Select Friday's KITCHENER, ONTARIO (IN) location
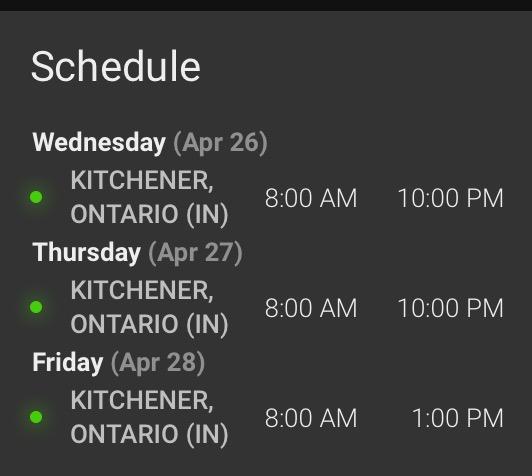Viewport: 532px width, 476px height. (149, 417)
